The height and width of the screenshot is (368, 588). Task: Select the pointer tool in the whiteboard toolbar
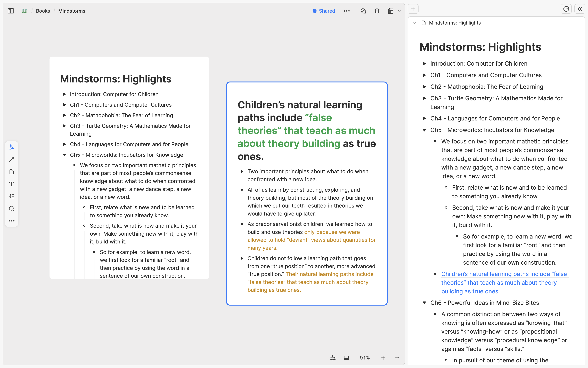(11, 147)
